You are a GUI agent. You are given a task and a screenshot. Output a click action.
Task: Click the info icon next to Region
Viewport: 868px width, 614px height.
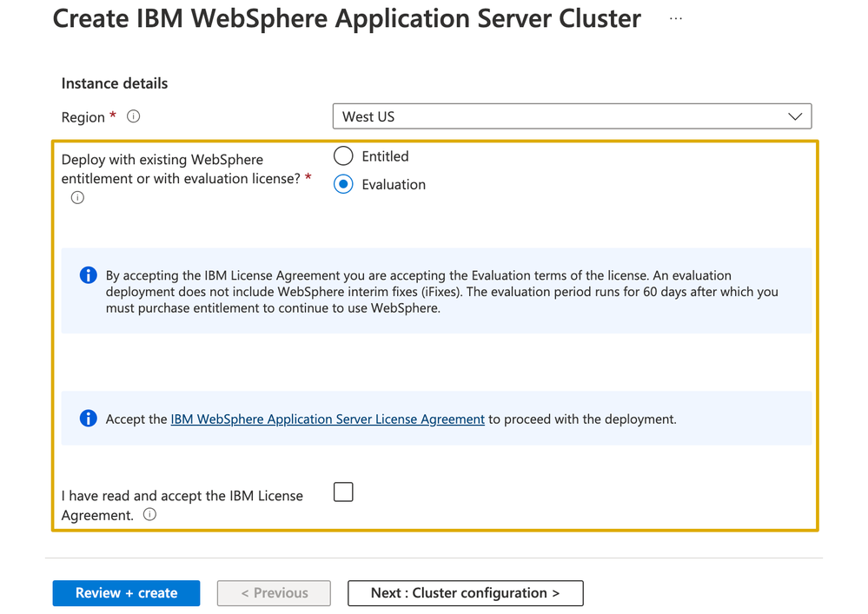point(134,116)
